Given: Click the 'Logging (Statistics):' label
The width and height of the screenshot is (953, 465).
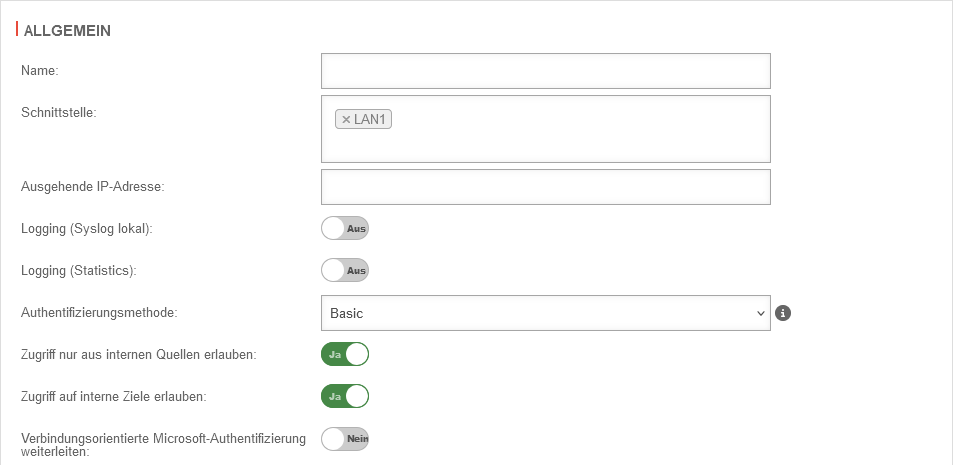Looking at the screenshot, I should coord(78,270).
